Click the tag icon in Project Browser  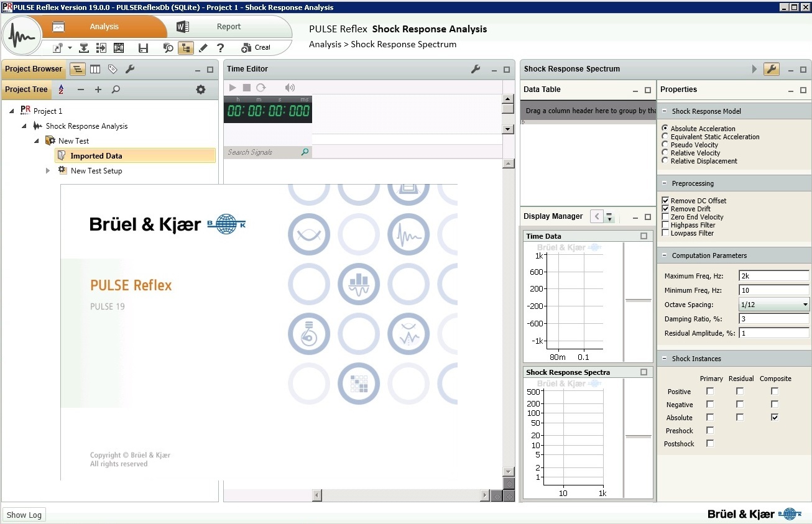click(113, 69)
